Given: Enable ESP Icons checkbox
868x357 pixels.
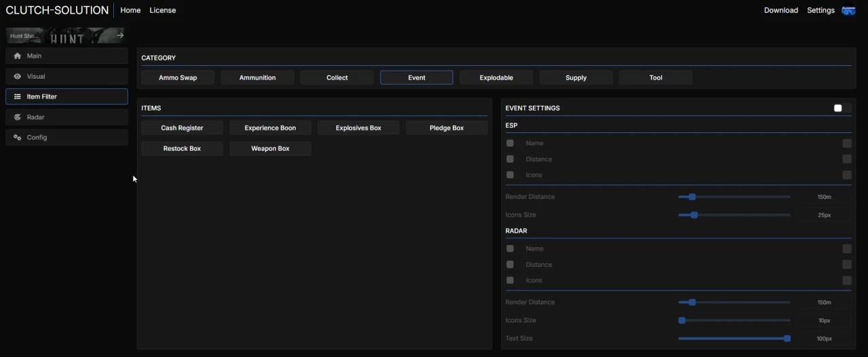Looking at the screenshot, I should pos(510,174).
